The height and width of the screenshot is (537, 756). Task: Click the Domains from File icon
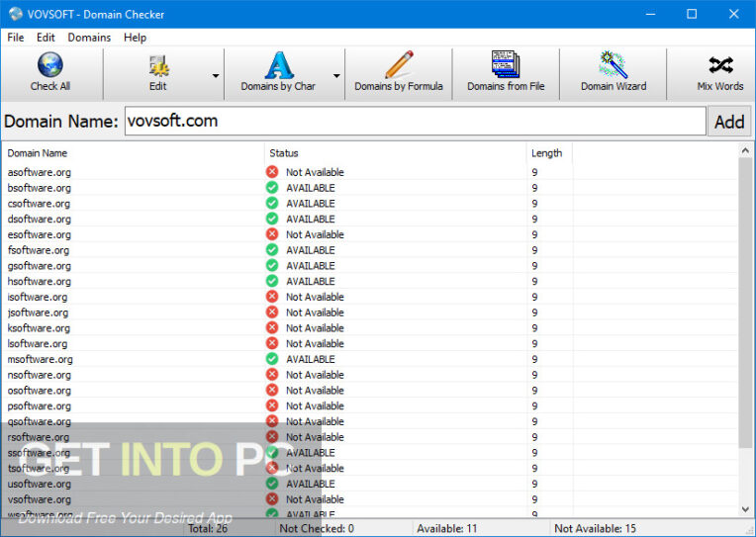506,64
